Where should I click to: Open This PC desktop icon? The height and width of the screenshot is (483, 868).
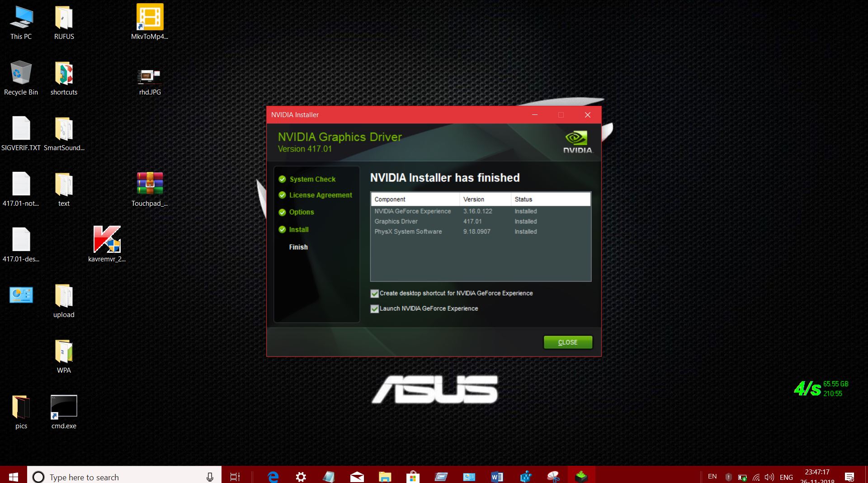[21, 23]
